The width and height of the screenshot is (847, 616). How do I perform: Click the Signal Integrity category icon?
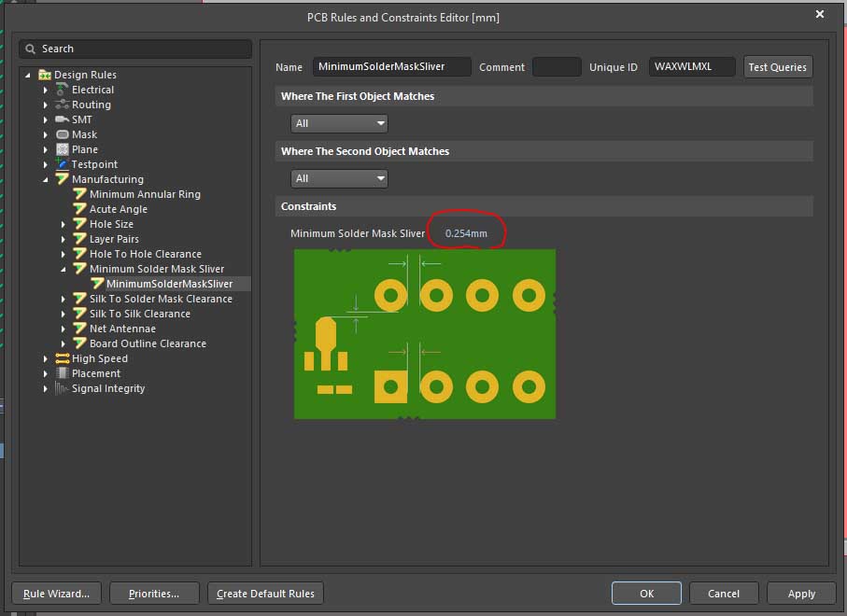point(63,388)
